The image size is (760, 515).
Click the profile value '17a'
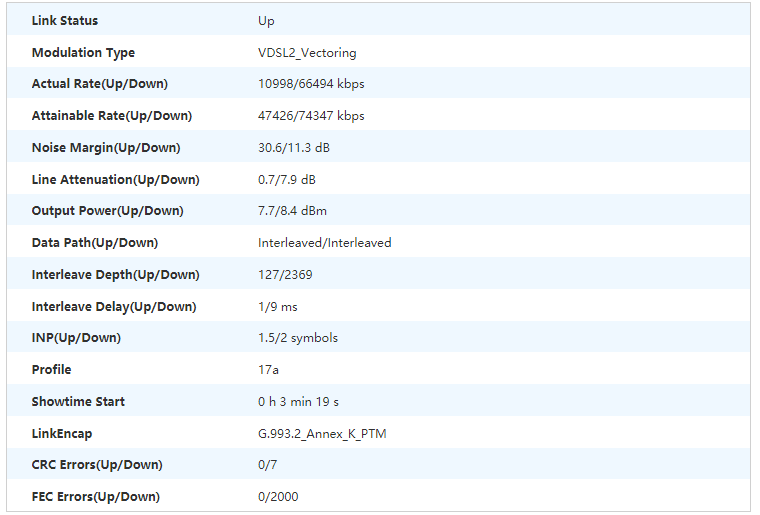pyautogui.click(x=269, y=370)
